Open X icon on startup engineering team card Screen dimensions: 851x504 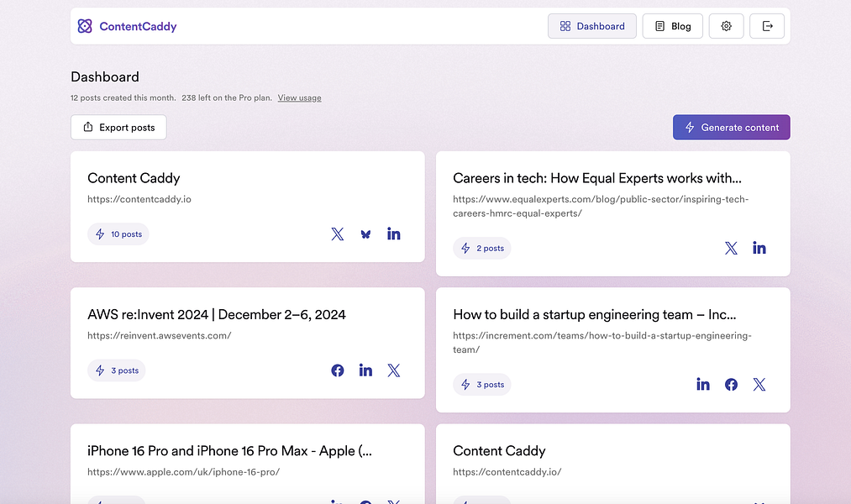tap(759, 384)
